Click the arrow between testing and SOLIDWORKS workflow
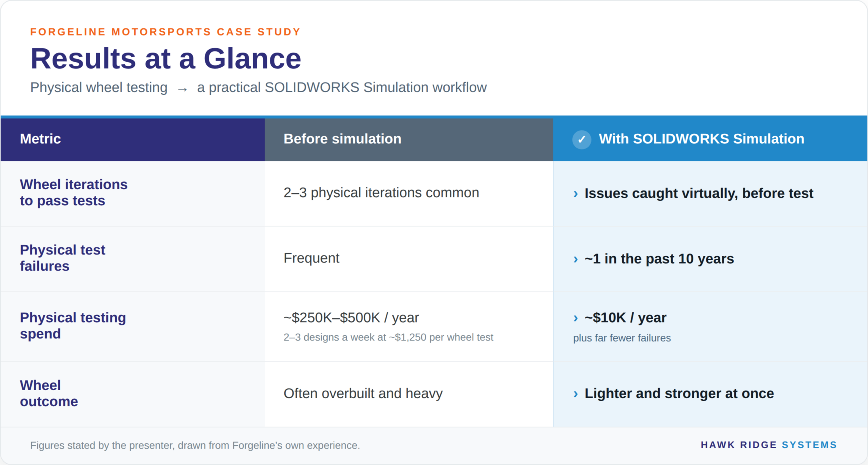 point(182,89)
